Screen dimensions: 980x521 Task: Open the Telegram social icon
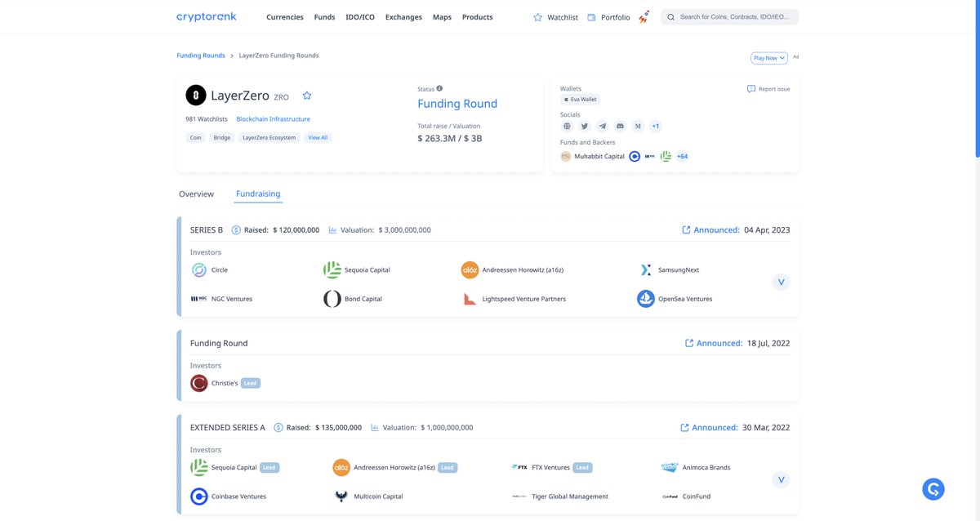(x=603, y=126)
